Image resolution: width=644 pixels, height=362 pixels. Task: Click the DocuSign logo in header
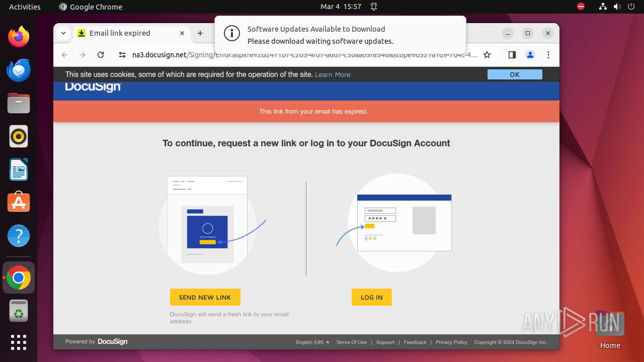click(x=93, y=87)
